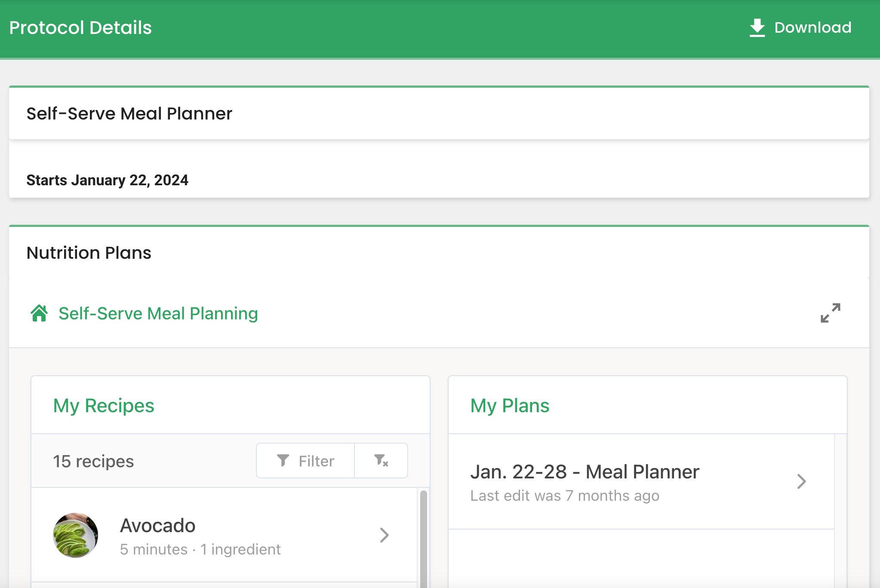The image size is (880, 588).
Task: Click the My Plans panel heading
Action: 510,406
